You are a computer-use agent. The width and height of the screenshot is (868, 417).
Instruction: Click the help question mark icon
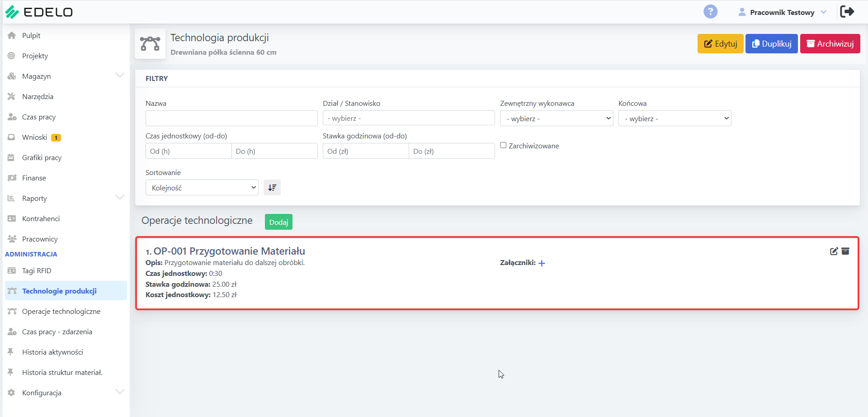tap(710, 12)
